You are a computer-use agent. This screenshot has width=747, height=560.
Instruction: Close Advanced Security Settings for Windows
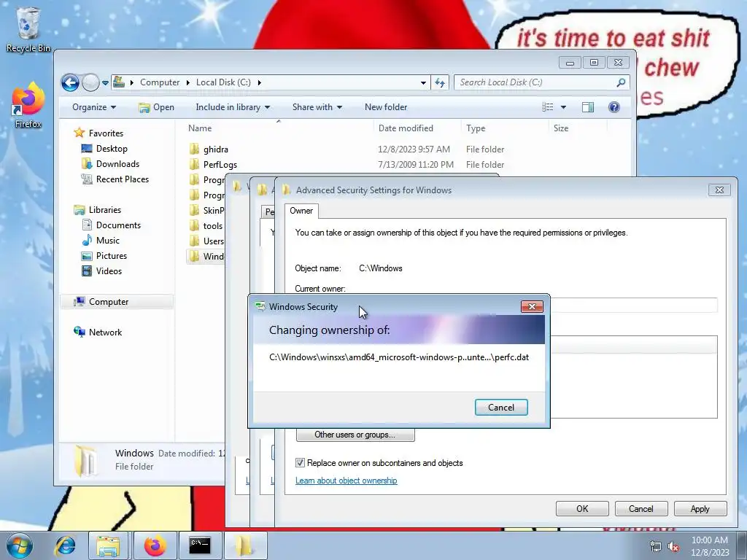[719, 190]
